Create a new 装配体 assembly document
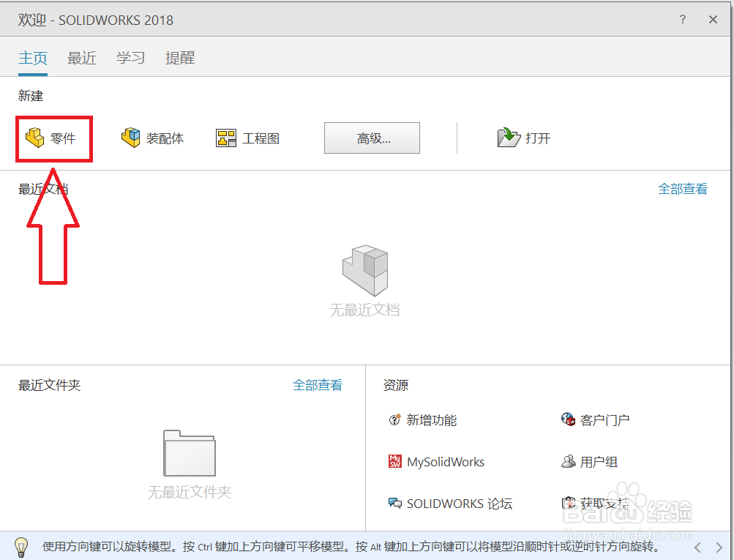 pos(153,138)
